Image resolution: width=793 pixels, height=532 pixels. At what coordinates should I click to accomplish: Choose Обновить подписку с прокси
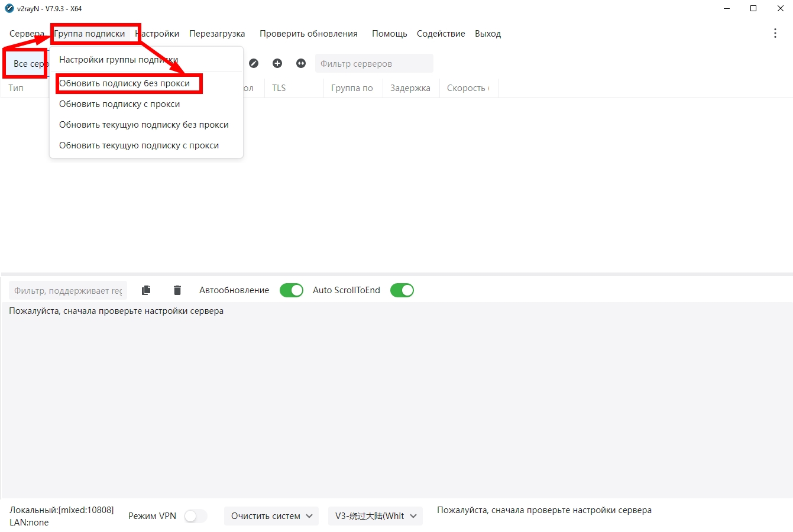[x=146, y=104]
